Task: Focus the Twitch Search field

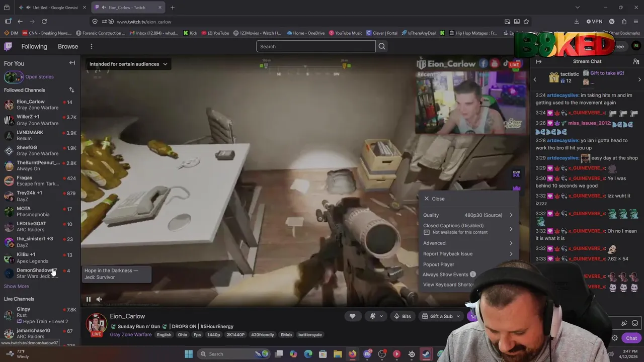Action: 316,46
